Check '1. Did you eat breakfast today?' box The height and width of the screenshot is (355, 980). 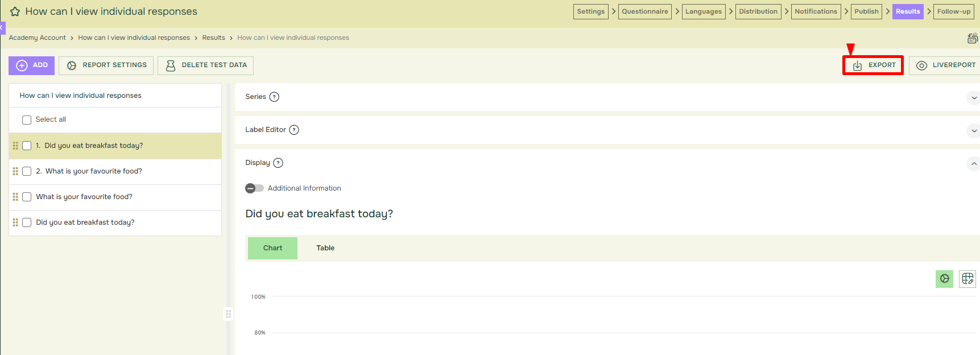pyautogui.click(x=27, y=146)
